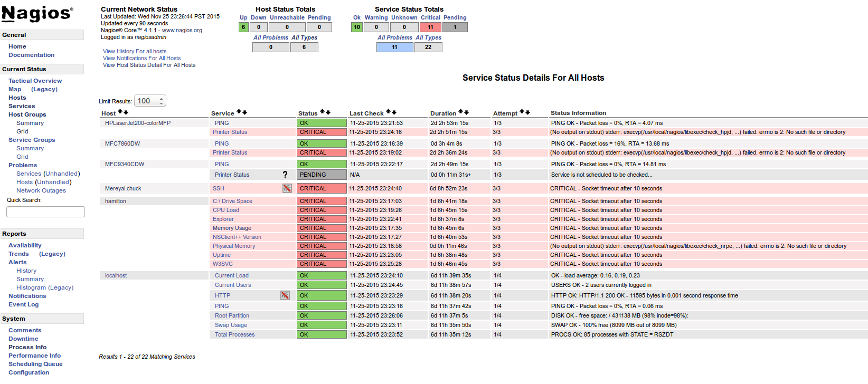Open Tactical Overview in the sidebar

[x=35, y=81]
